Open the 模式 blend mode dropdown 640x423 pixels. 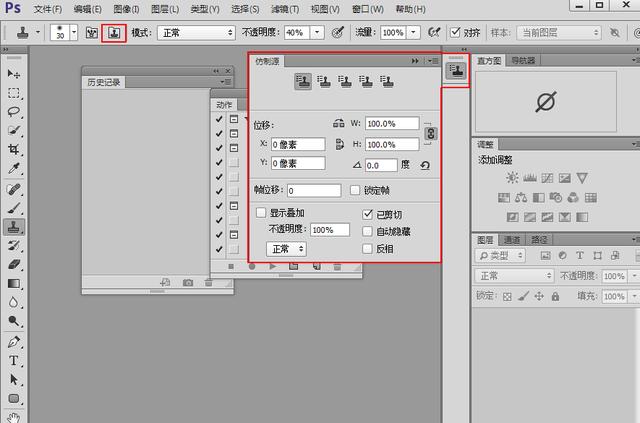[196, 33]
